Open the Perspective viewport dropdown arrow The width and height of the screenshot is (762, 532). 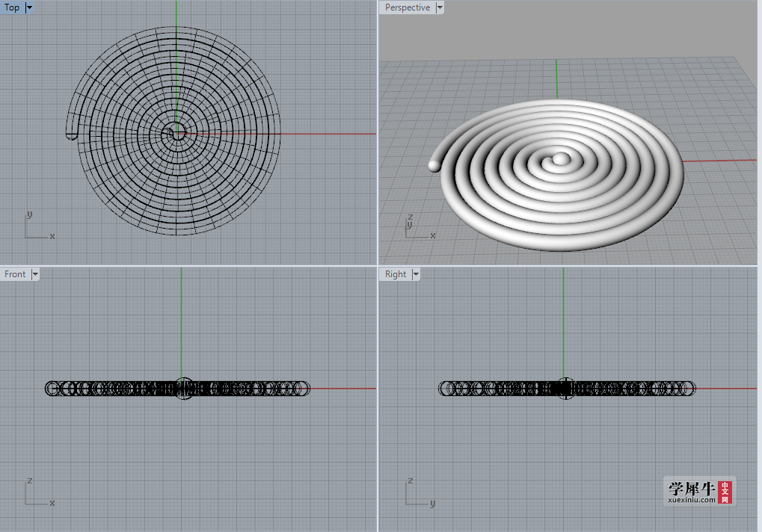(x=440, y=7)
